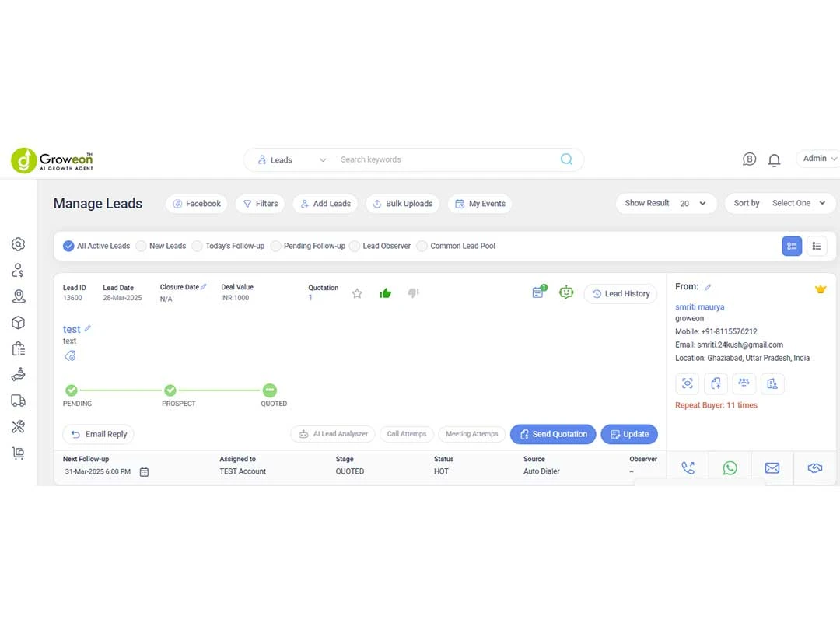Open the Admin account menu
The height and width of the screenshot is (630, 840).
click(819, 159)
